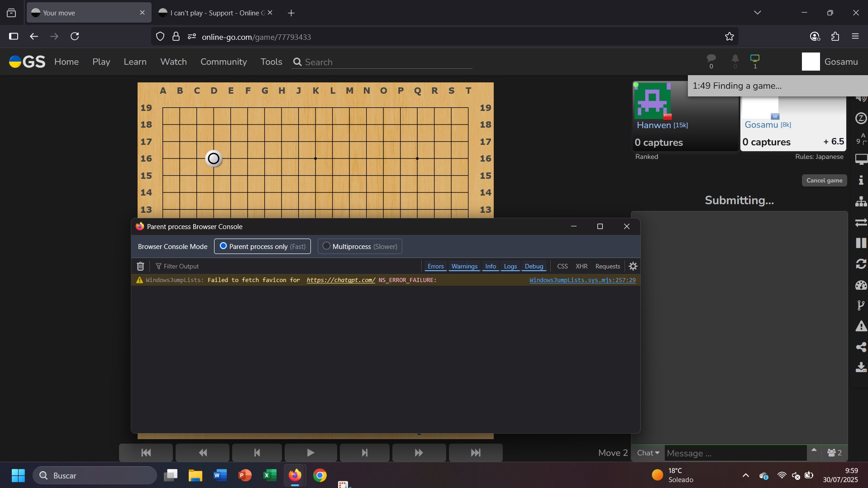Toggle Errors filter in console

point(435,266)
